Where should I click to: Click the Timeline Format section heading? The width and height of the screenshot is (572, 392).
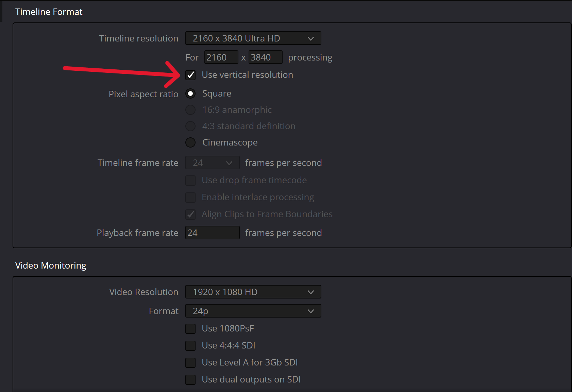tap(49, 12)
